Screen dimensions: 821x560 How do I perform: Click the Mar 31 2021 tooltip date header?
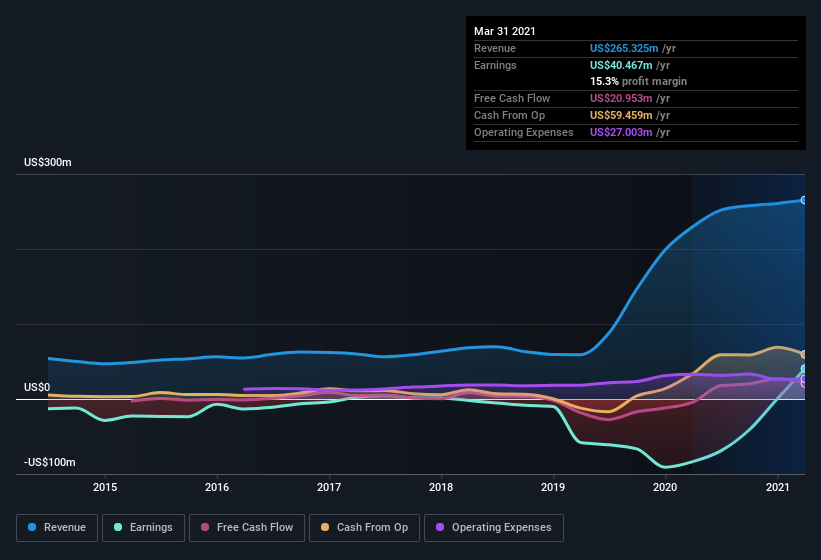(505, 31)
